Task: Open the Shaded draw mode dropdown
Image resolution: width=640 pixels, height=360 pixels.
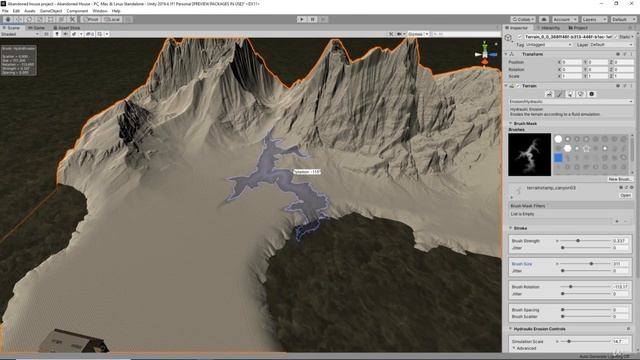Action: tap(20, 34)
